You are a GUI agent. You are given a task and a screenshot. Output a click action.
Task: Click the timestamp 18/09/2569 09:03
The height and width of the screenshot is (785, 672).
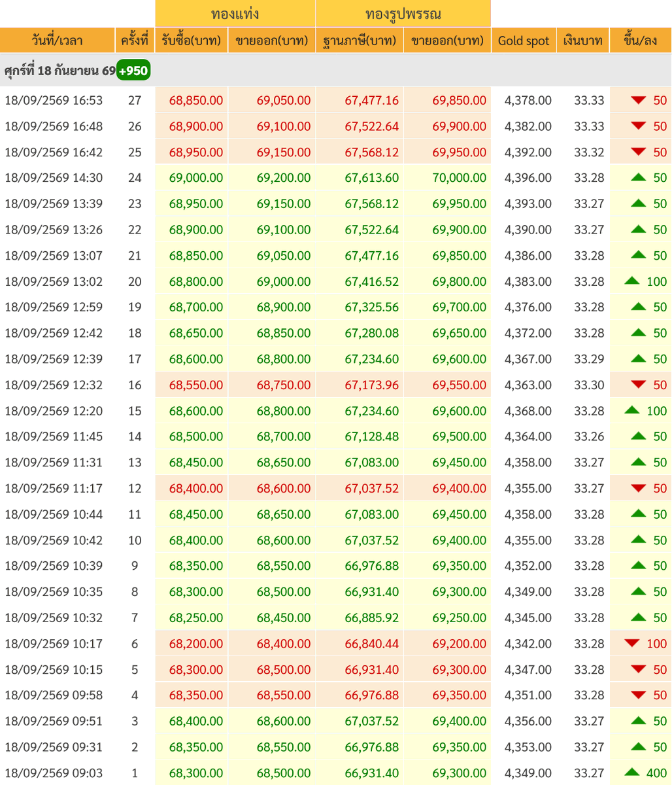coord(54,773)
